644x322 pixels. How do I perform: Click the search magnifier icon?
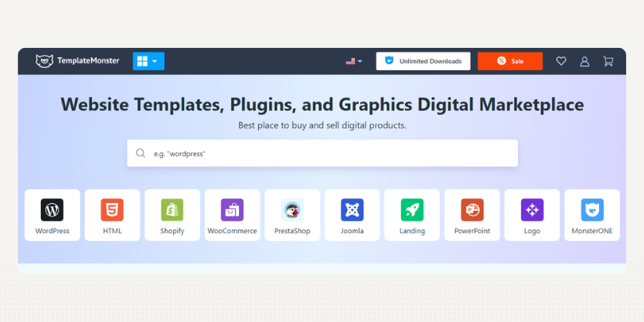coord(141,153)
